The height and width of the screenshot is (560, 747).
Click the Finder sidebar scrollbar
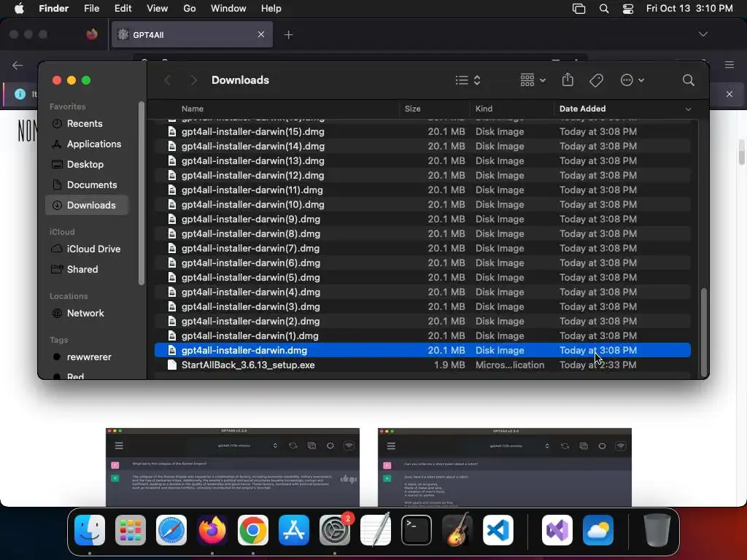coord(141,192)
